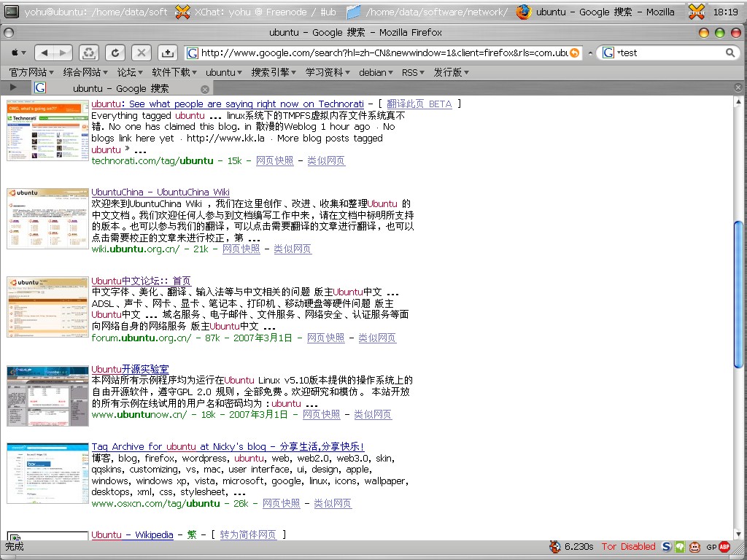Open 类似网页 for www.ubuntunow.cn result
The image size is (747, 560).
tap(373, 415)
